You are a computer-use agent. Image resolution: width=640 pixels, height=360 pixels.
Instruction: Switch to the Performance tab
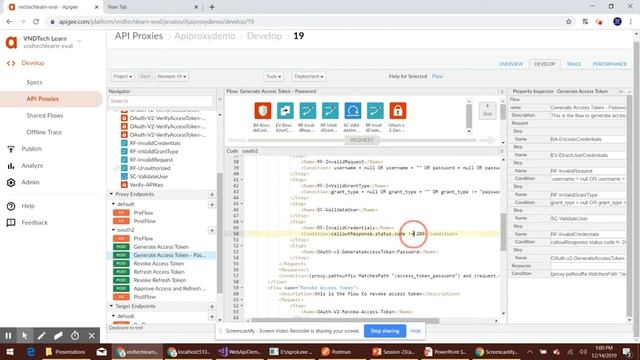point(609,64)
